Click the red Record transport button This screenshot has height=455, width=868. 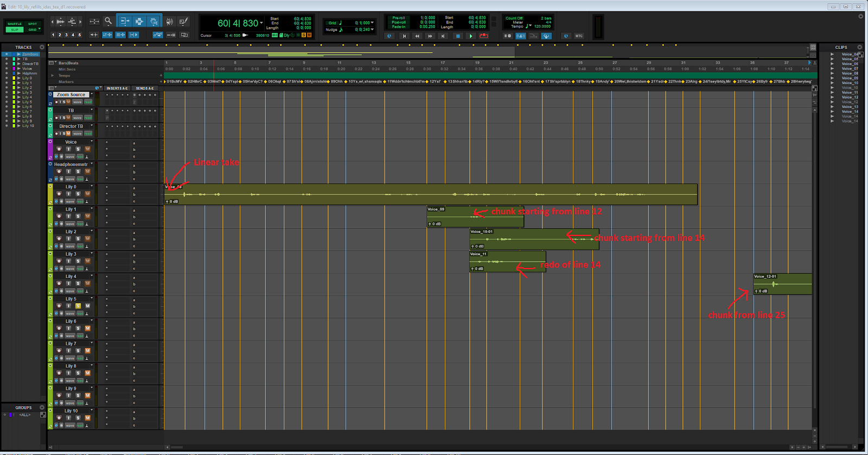(x=484, y=36)
